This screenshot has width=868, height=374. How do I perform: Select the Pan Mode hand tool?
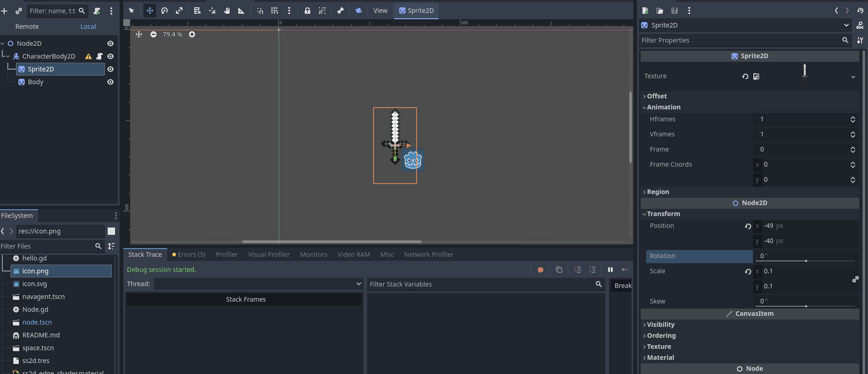(227, 11)
